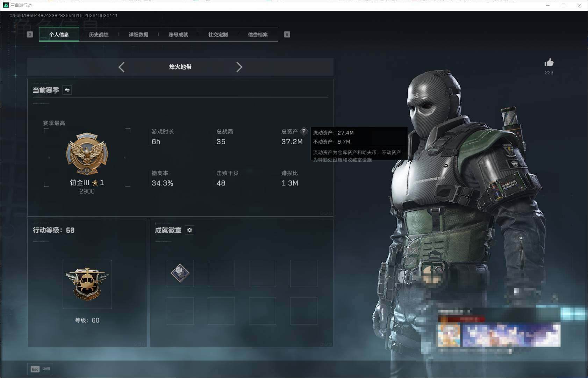Select second empty badge slot in top row
This screenshot has height=378, width=588.
pyautogui.click(x=221, y=273)
